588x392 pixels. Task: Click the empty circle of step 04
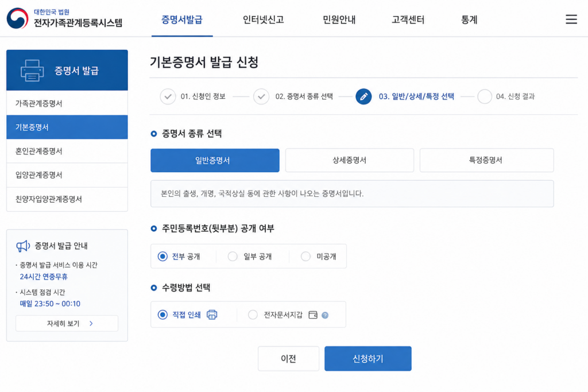click(485, 96)
